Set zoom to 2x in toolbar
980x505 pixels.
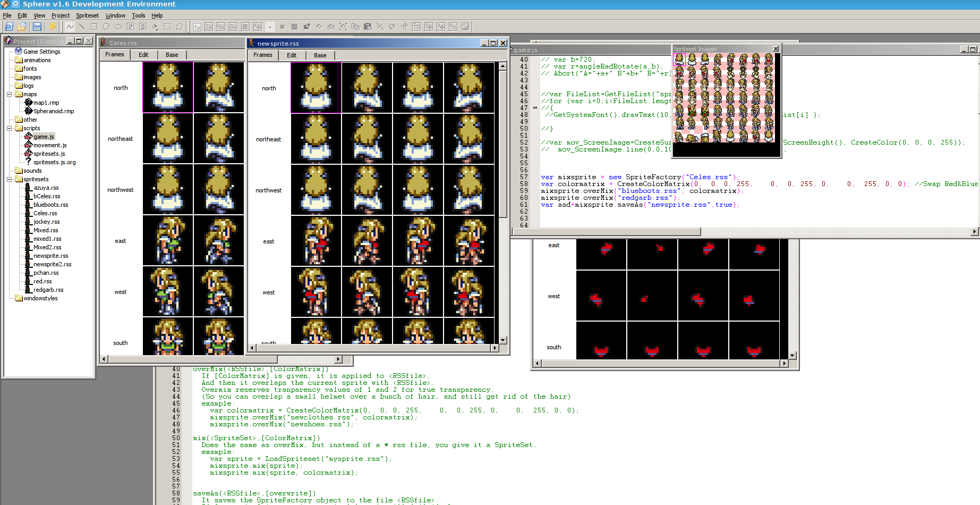coord(209,27)
